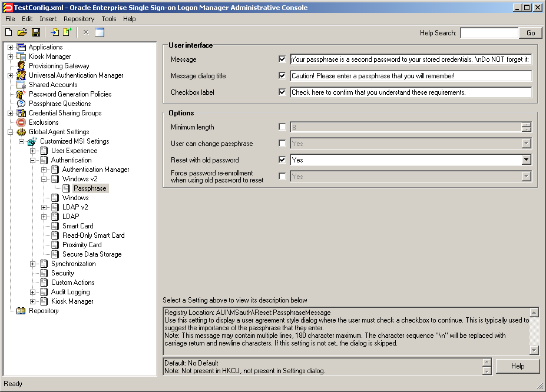Image resolution: width=546 pixels, height=392 pixels.
Task: Select the Provisioning Gateway icon
Action: (x=21, y=66)
